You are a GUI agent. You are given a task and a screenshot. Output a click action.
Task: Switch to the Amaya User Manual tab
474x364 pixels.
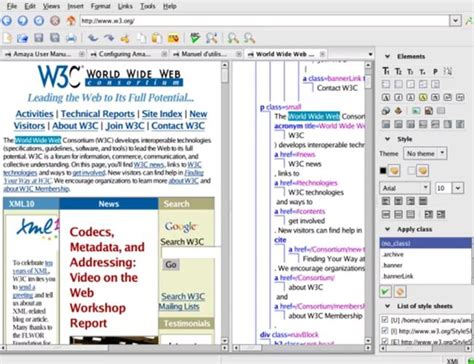click(42, 54)
